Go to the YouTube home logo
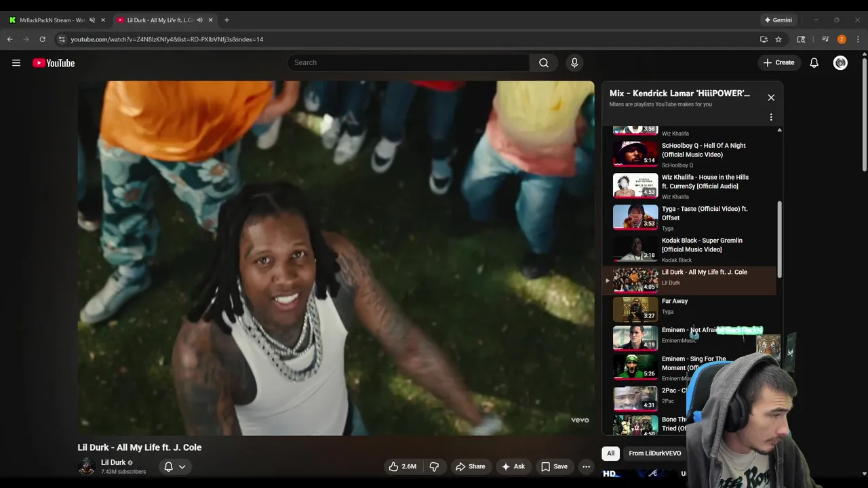Viewport: 868px width, 488px height. pos(54,63)
